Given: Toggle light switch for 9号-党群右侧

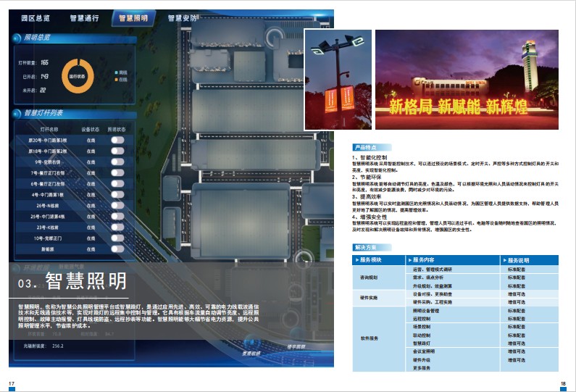Looking at the screenshot, I should pos(117,162).
